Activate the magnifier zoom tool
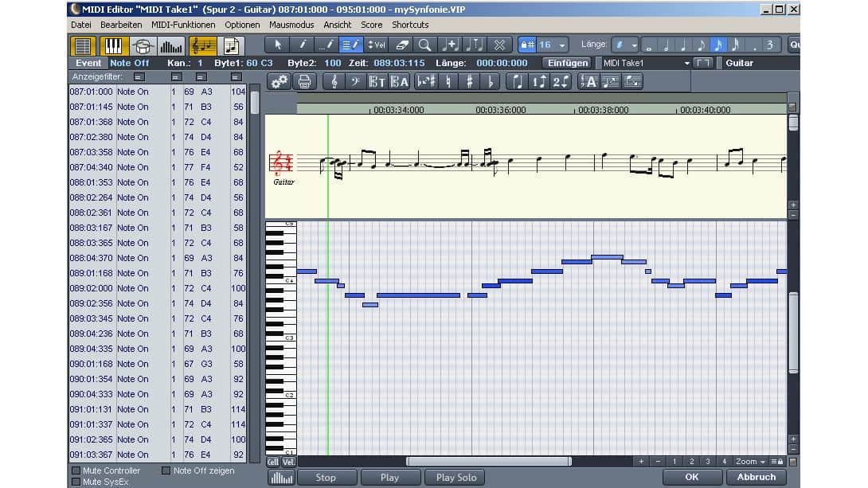The height and width of the screenshot is (488, 868). coord(425,45)
